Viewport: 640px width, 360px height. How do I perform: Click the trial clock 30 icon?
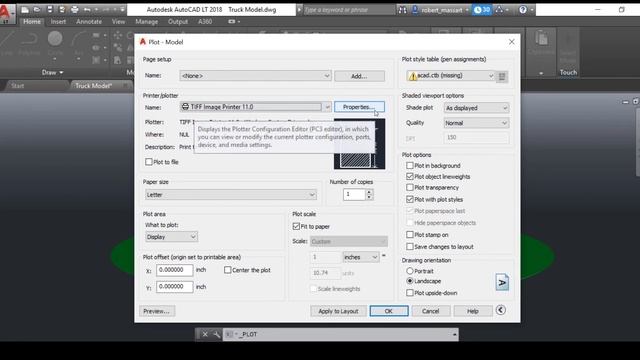(482, 10)
